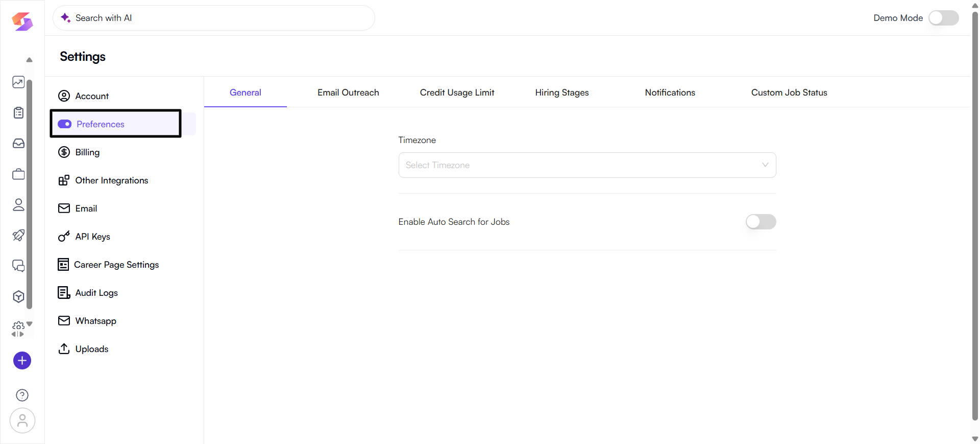Click the chat bubbles icon in sidebar
This screenshot has height=444, width=980.
(x=18, y=266)
